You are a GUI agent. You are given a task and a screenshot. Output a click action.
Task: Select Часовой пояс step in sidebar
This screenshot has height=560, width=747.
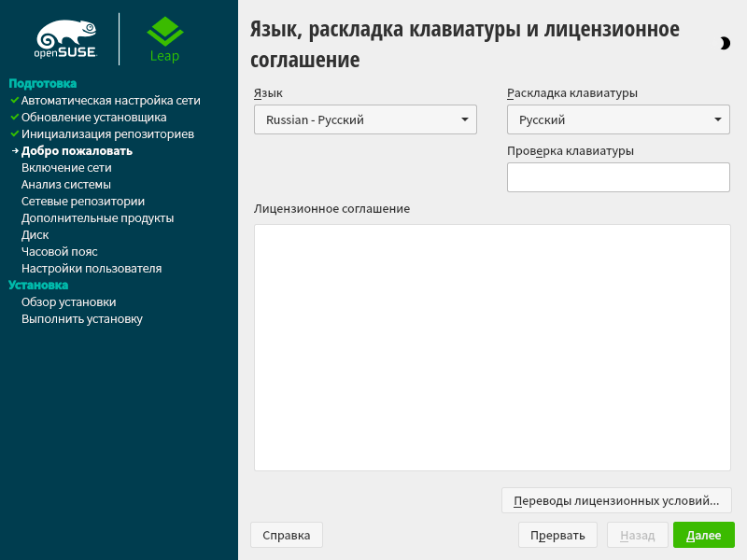pyautogui.click(x=59, y=252)
